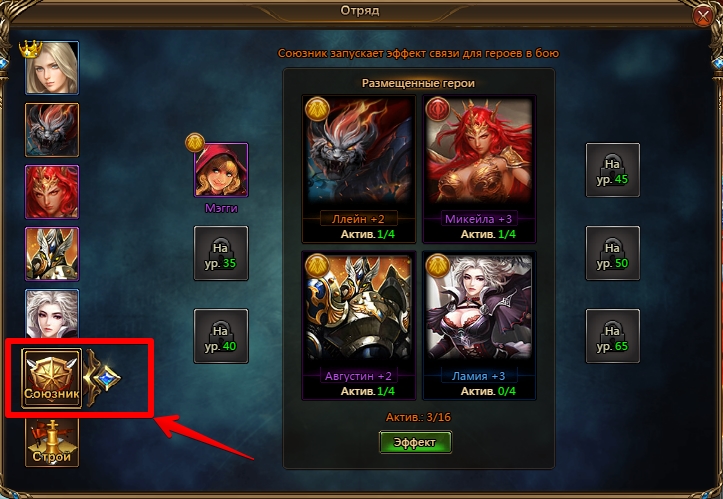Click the locked slot for level 65
Screen dimensions: 723x499
point(613,336)
